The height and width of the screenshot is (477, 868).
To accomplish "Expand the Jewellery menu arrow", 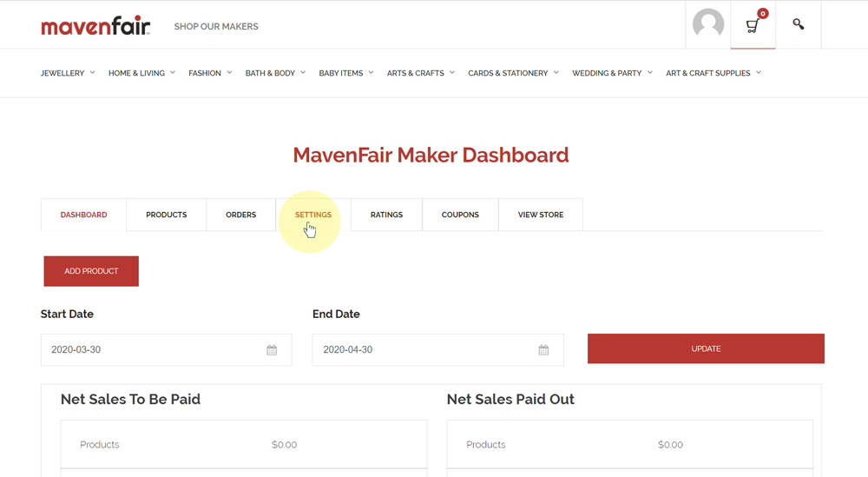I will 93,72.
